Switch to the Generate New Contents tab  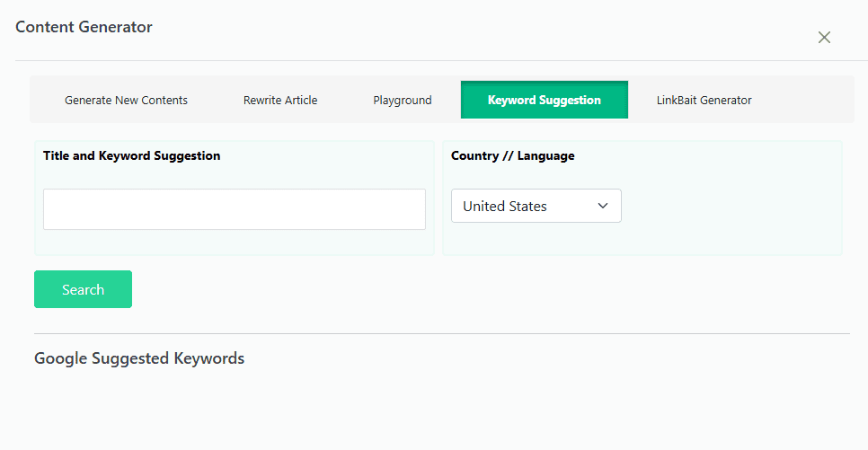[126, 101]
